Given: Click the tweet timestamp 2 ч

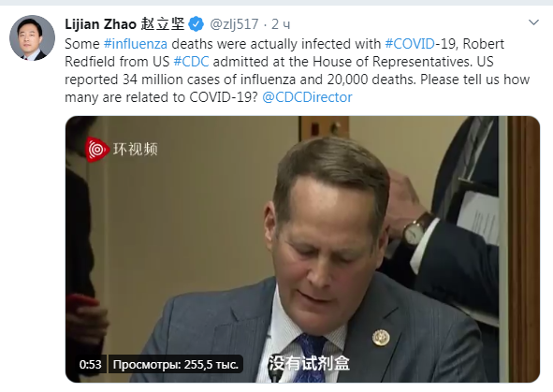Looking at the screenshot, I should 281,24.
